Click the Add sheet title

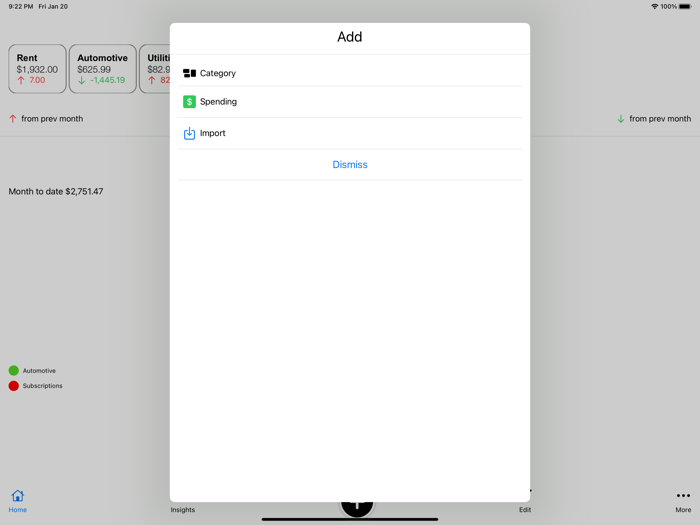click(350, 37)
